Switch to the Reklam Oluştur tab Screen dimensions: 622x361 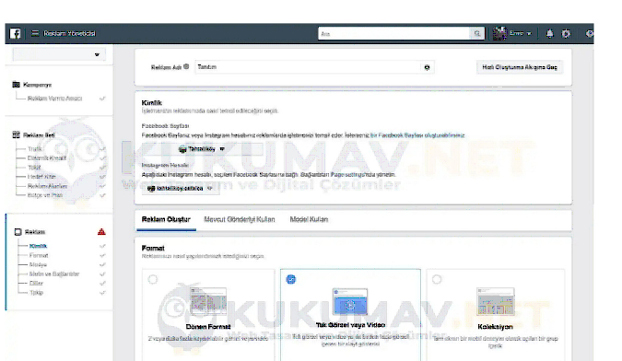pyautogui.click(x=166, y=219)
